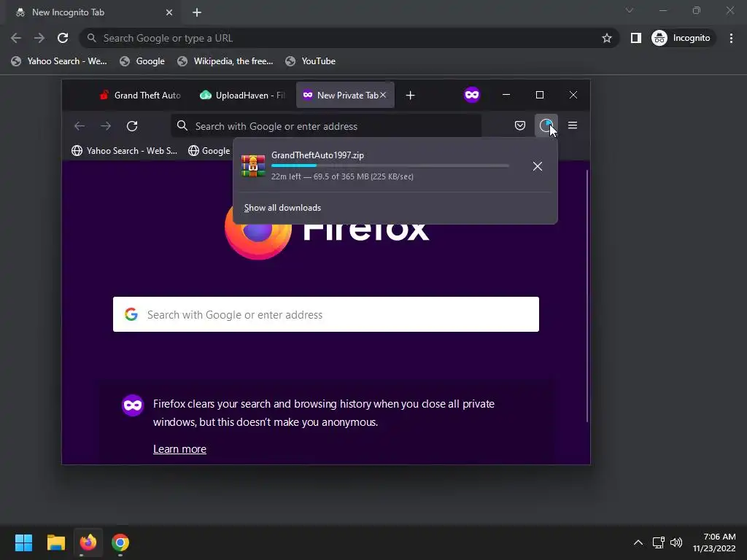This screenshot has height=560, width=747.
Task: Close Chrome New Incognito Tab
Action: (169, 12)
